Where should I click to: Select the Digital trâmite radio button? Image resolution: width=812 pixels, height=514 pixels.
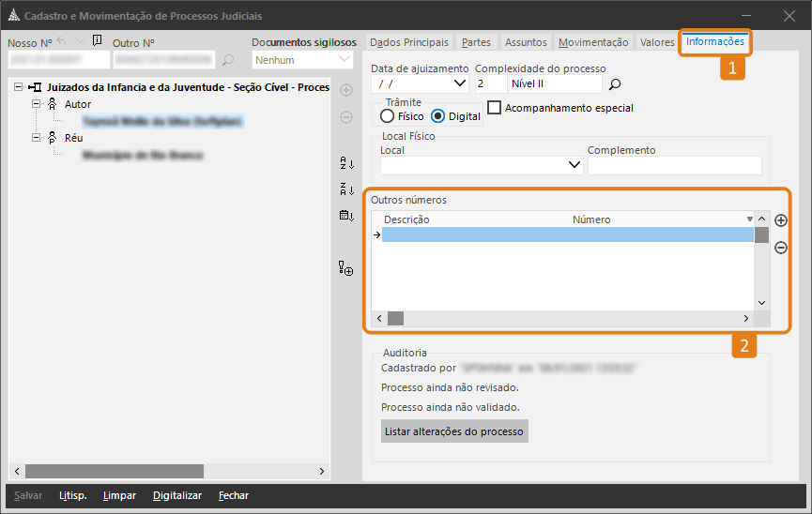(x=438, y=116)
